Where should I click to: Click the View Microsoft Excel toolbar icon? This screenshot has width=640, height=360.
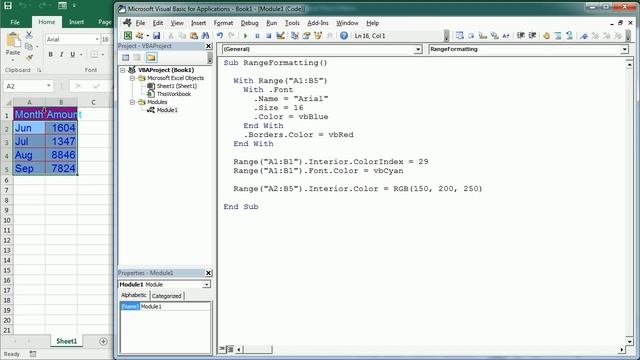click(x=128, y=36)
